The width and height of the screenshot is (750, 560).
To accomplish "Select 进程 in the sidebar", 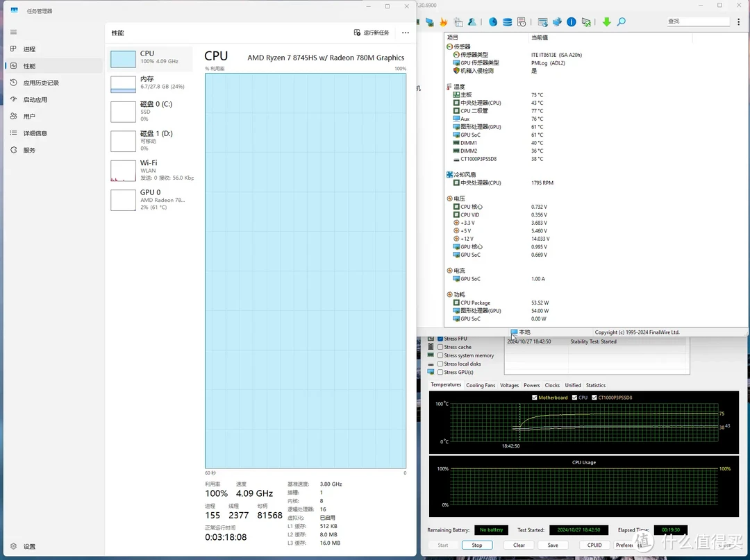I will [28, 49].
